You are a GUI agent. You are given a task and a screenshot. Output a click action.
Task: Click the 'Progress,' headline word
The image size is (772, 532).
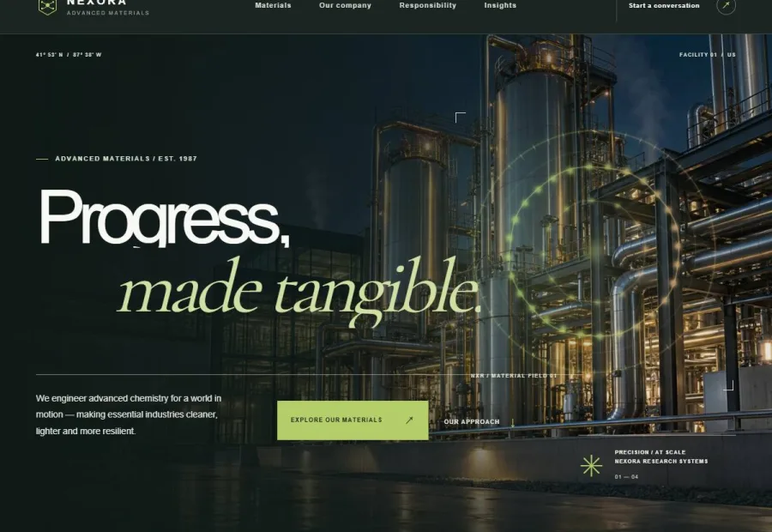164,217
